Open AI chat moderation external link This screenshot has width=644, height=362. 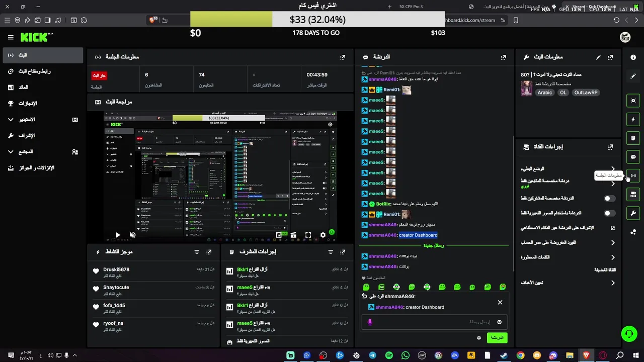pos(613,228)
